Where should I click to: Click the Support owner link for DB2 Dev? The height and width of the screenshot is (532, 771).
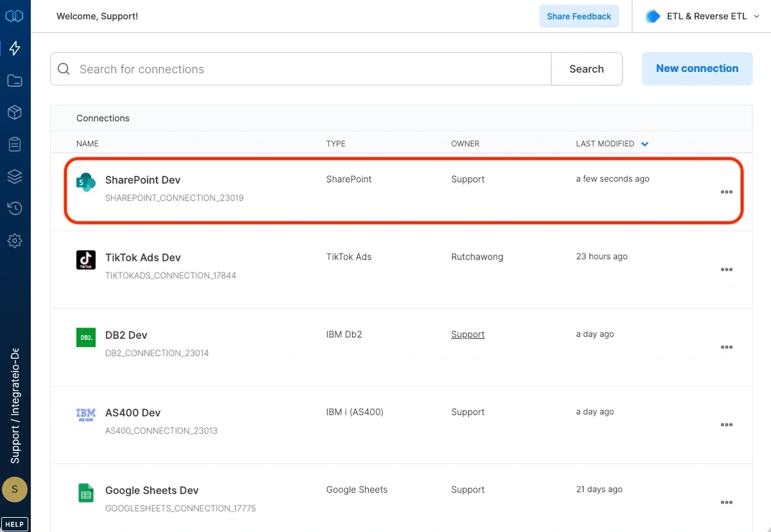point(468,334)
